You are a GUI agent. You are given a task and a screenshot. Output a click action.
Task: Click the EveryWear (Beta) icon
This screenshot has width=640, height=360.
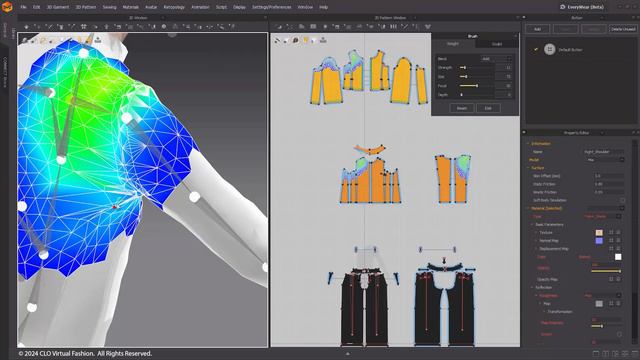coord(562,7)
